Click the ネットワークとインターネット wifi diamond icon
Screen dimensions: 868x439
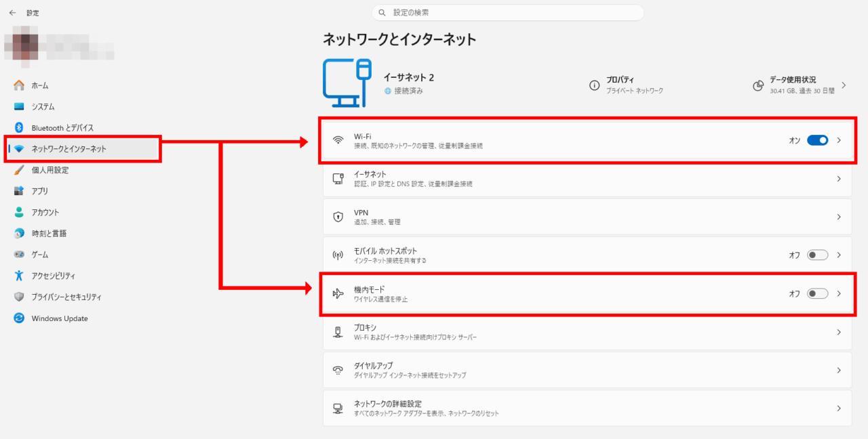click(19, 149)
